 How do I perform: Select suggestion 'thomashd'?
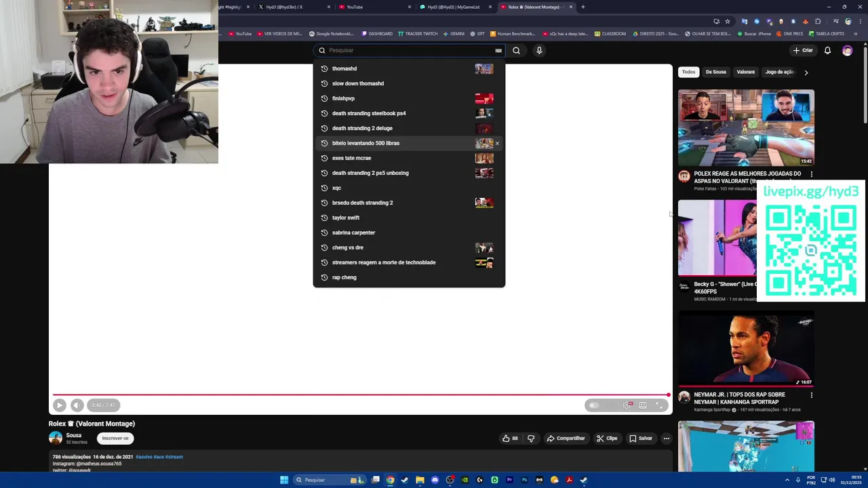(409, 68)
